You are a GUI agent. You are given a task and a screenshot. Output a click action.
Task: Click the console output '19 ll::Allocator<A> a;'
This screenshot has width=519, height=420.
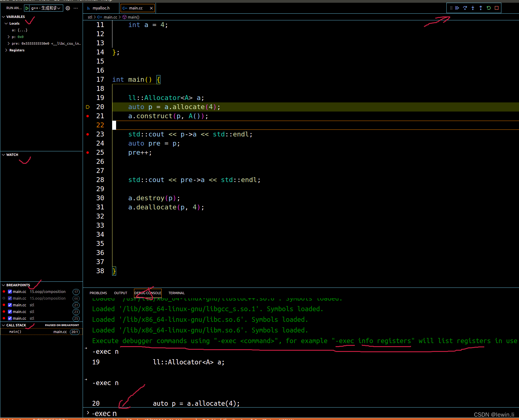coord(158,362)
